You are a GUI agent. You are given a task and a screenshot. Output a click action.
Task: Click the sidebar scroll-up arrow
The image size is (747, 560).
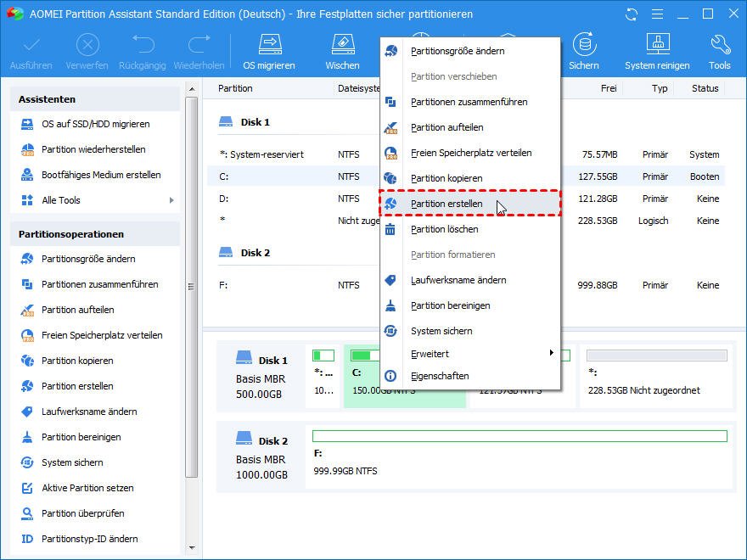192,89
